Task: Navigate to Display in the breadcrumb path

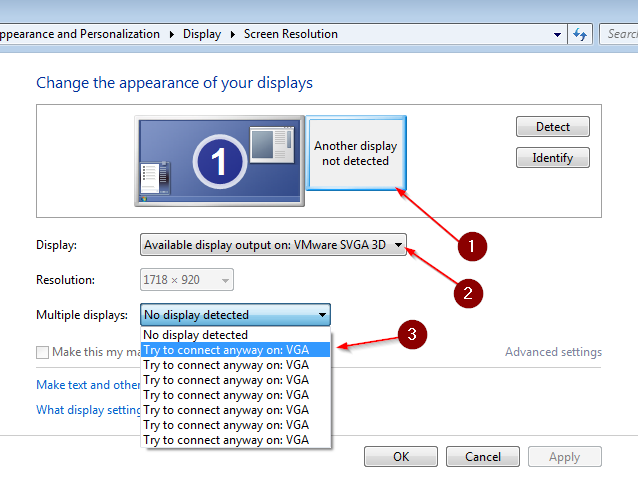Action: [202, 34]
